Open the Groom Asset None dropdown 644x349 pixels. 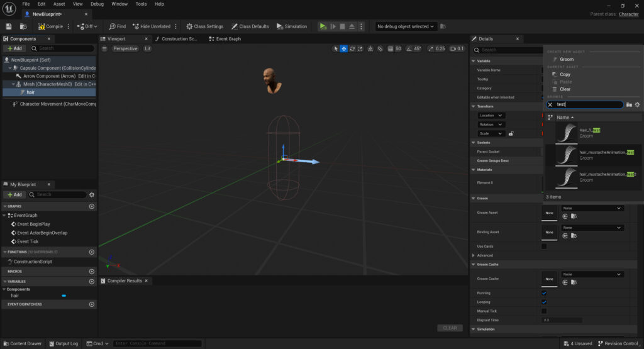tap(592, 208)
